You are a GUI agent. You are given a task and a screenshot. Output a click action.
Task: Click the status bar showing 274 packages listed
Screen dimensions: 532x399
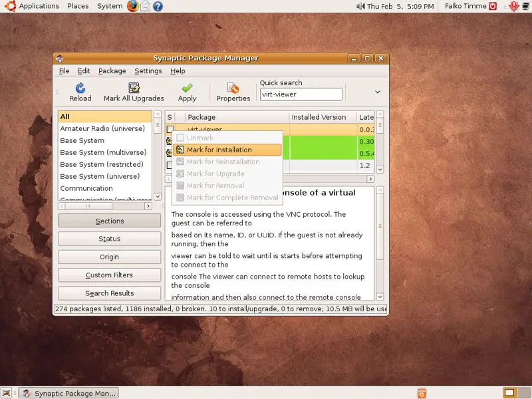(x=221, y=309)
